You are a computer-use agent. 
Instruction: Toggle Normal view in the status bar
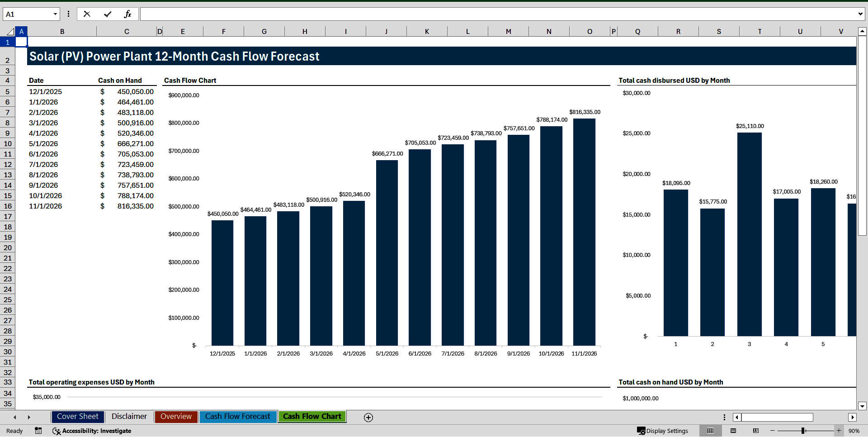point(710,431)
